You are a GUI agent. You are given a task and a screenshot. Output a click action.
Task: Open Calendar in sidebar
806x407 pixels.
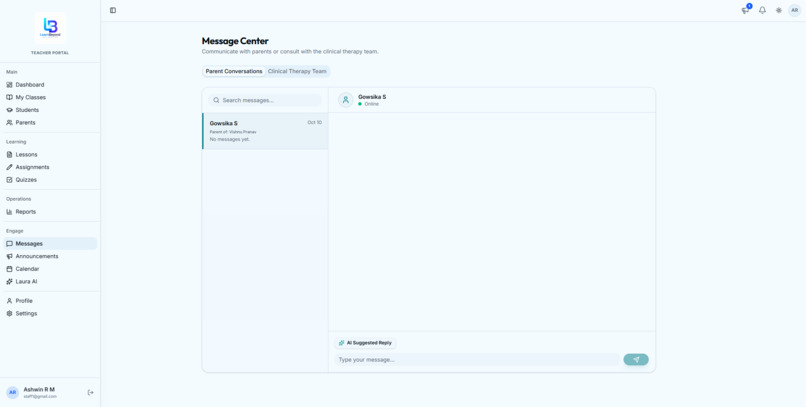tap(50, 269)
